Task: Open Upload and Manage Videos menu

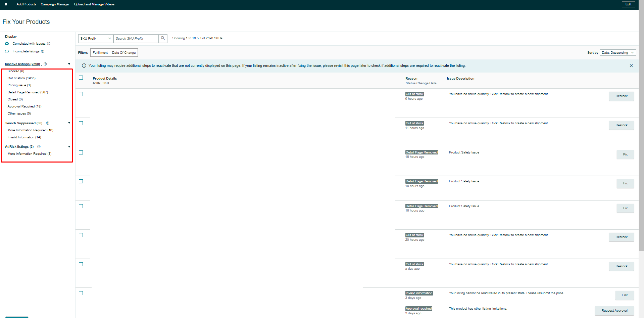Action: coord(94,4)
